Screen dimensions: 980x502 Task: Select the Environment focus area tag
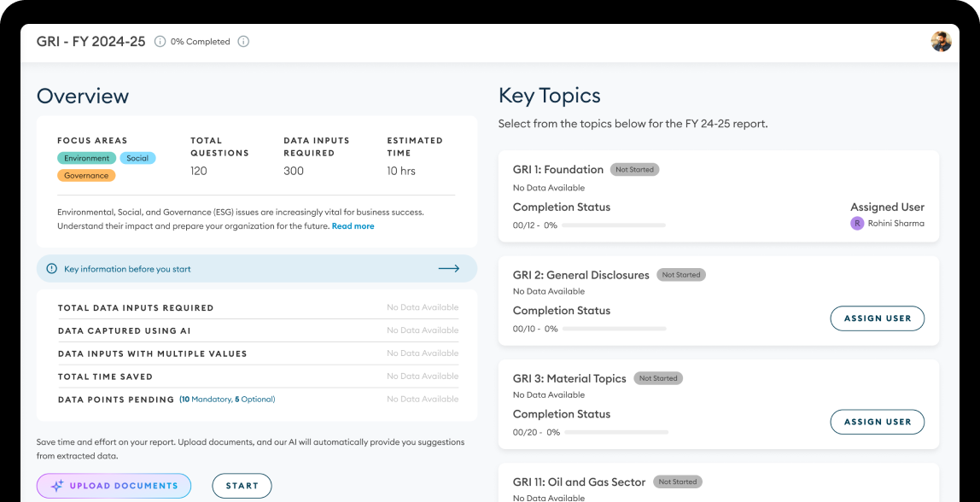tap(87, 158)
